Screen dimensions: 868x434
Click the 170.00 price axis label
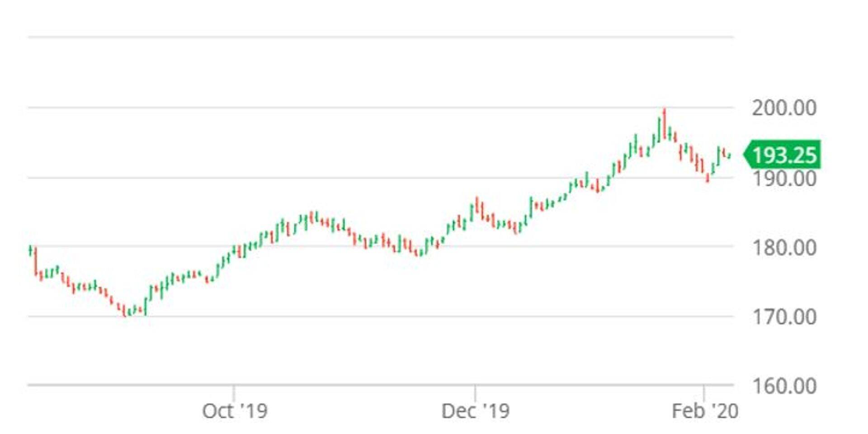784,317
